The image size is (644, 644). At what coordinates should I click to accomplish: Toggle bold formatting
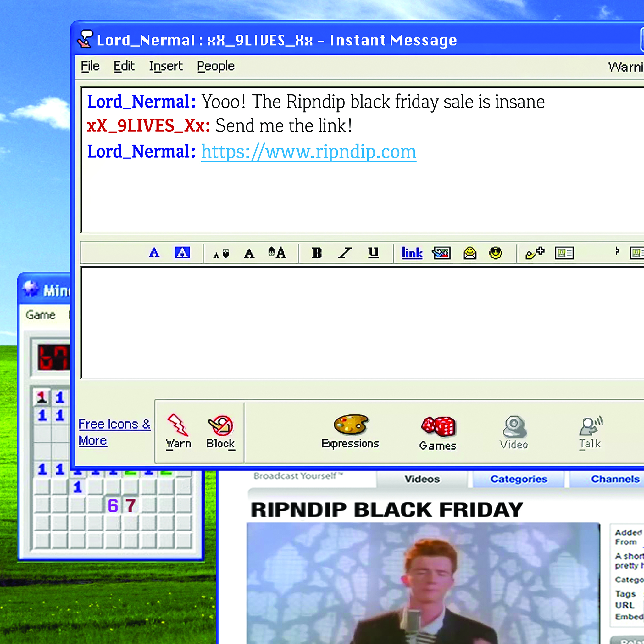tap(317, 253)
